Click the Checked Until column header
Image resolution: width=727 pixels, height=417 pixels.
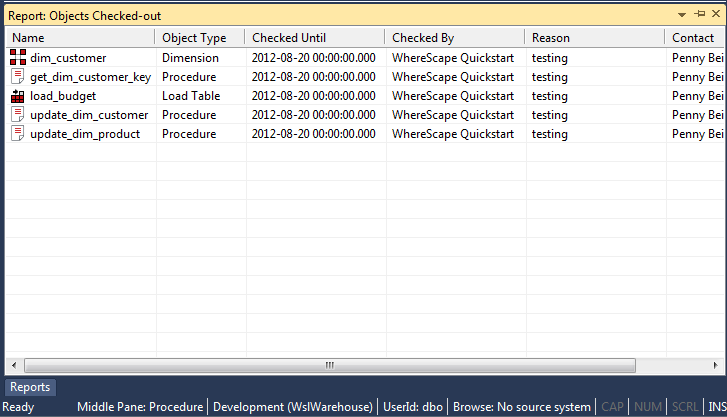[x=314, y=38]
